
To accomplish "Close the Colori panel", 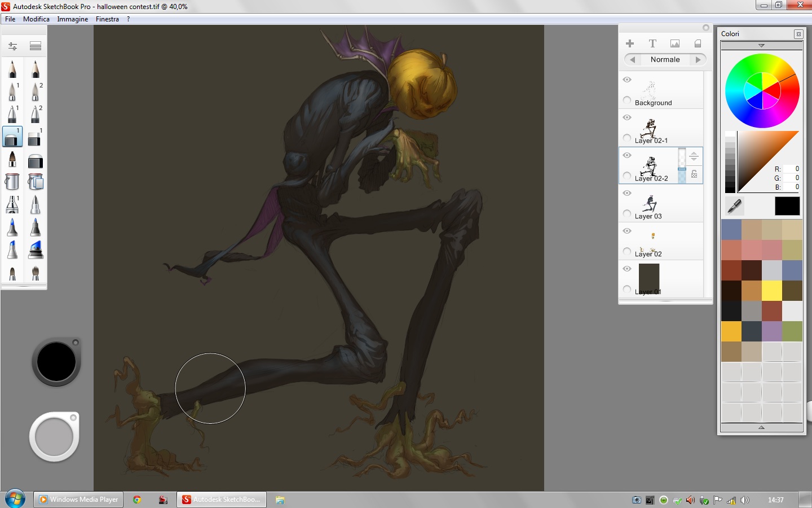I will [798, 34].
